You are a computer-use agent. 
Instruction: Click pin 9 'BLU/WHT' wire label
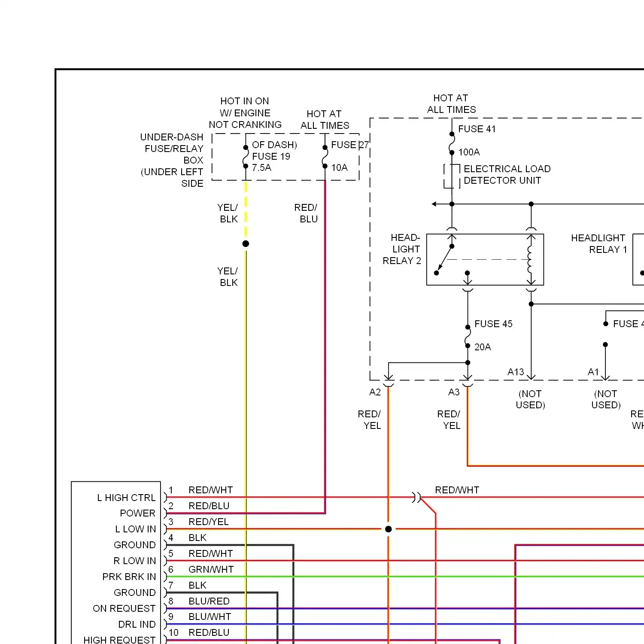coord(210,617)
